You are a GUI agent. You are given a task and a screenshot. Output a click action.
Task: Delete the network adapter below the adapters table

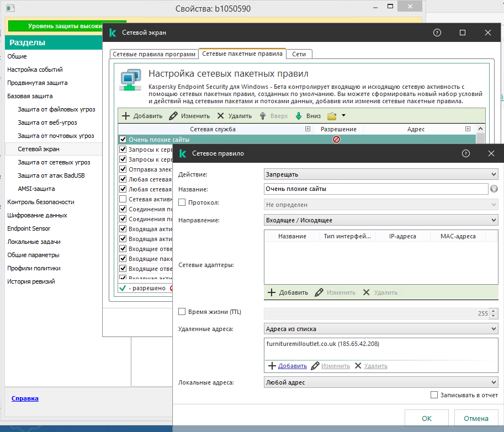tap(380, 292)
